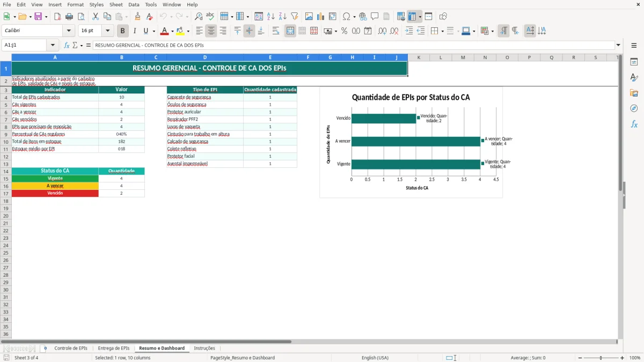Switch to Entrega de EPIs sheet tab
The image size is (644, 362).
click(113, 349)
